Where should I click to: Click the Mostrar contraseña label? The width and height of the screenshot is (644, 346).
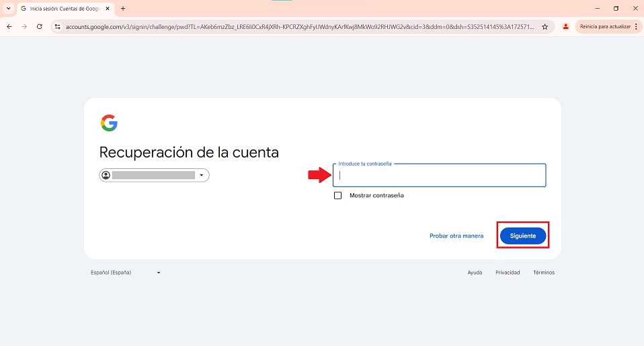(376, 195)
